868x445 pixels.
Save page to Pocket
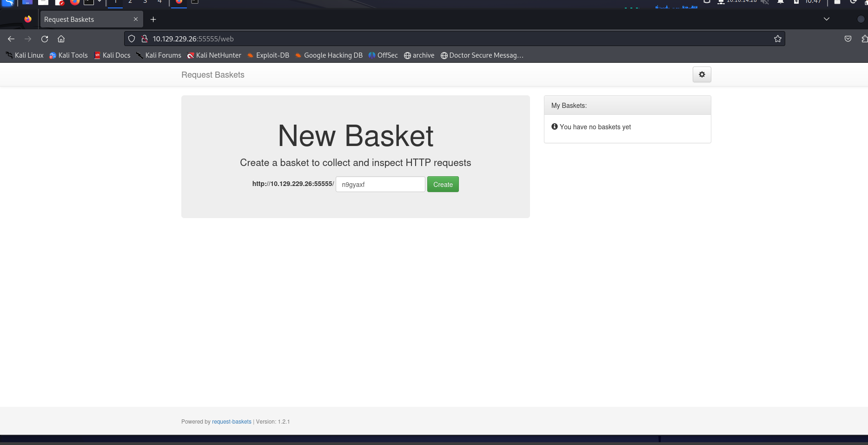[x=848, y=39]
